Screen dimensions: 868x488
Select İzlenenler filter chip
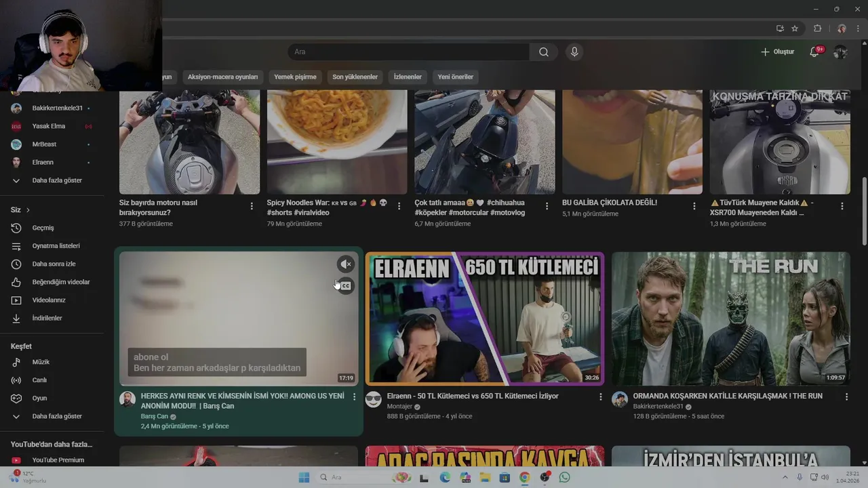pos(408,77)
